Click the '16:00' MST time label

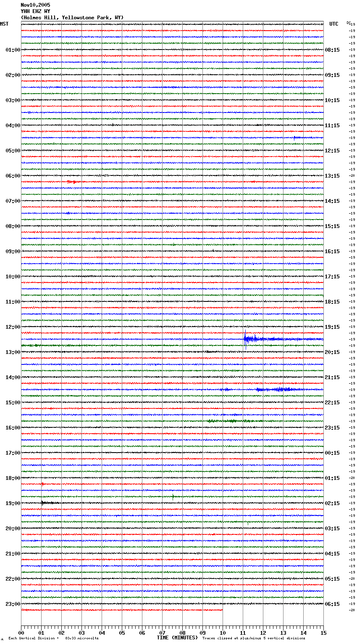[x=13, y=428]
